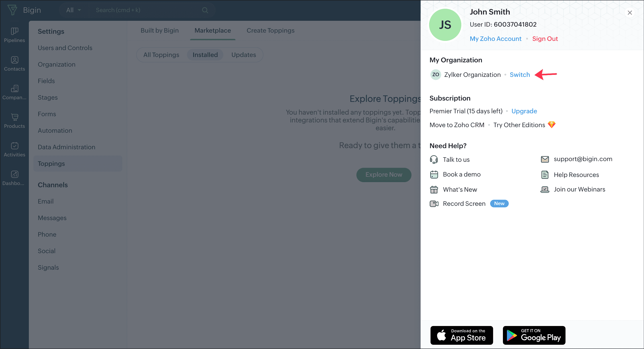Viewport: 644px width, 349px height.
Task: Click the Book a demo calendar icon
Action: (x=434, y=174)
